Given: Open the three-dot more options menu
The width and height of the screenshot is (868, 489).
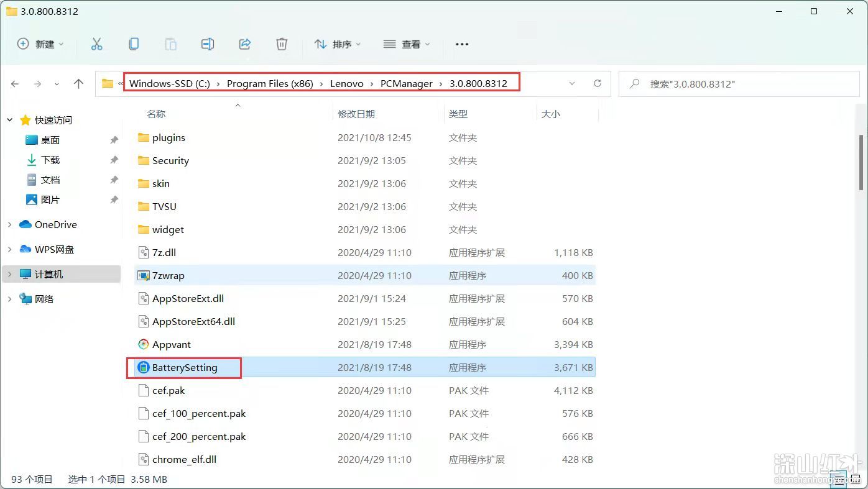Looking at the screenshot, I should point(461,44).
